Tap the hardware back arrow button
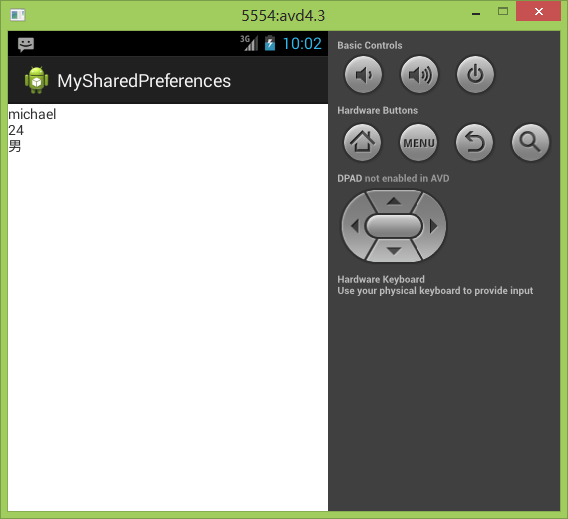 pos(474,142)
